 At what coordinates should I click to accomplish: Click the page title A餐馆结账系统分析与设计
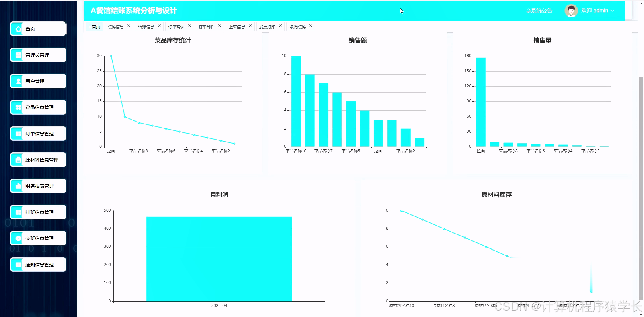pos(133,11)
